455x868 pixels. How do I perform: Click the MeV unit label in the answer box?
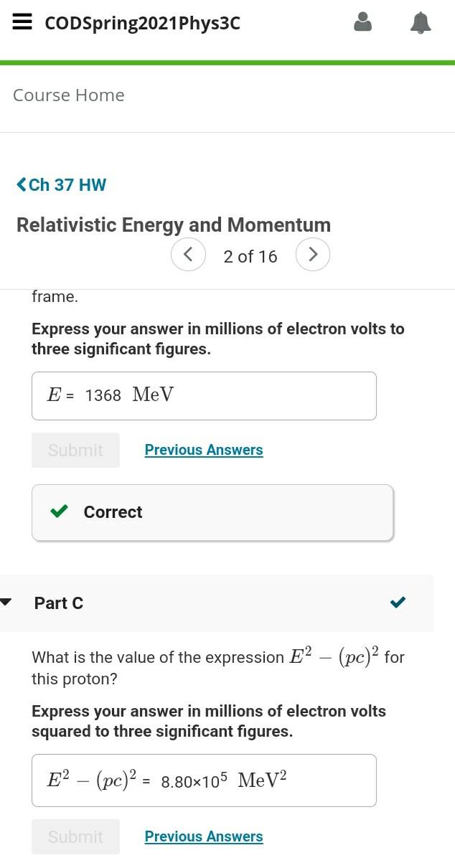(x=152, y=395)
